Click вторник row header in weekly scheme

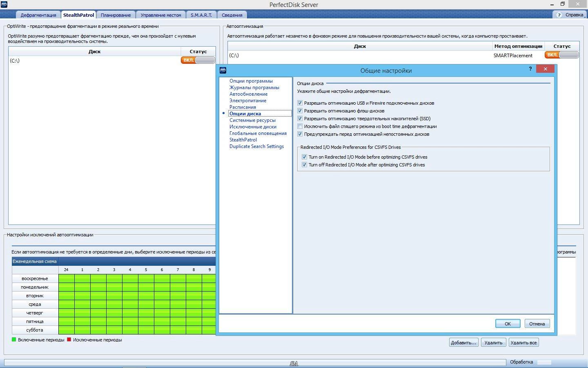(x=35, y=296)
